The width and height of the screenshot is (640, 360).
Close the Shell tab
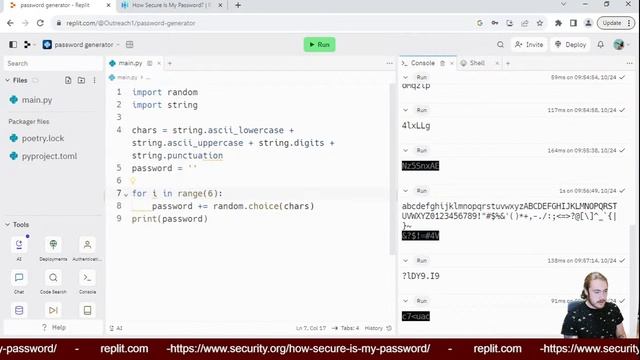tap(497, 63)
